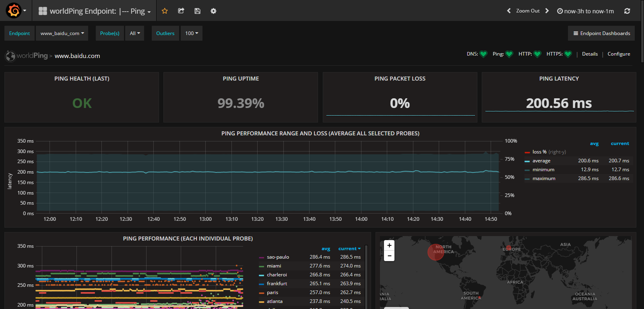
Task: Open Ping Performance Range and Loss panel title
Action: pos(320,133)
